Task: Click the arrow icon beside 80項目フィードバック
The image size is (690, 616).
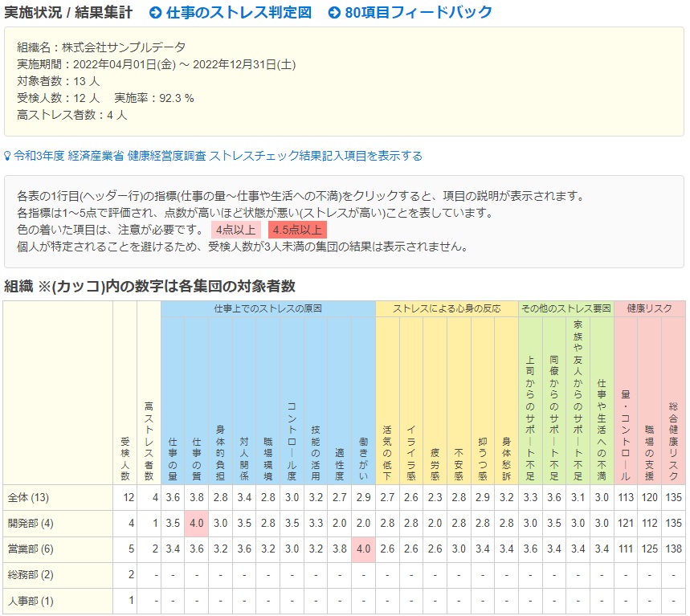Action: [334, 13]
